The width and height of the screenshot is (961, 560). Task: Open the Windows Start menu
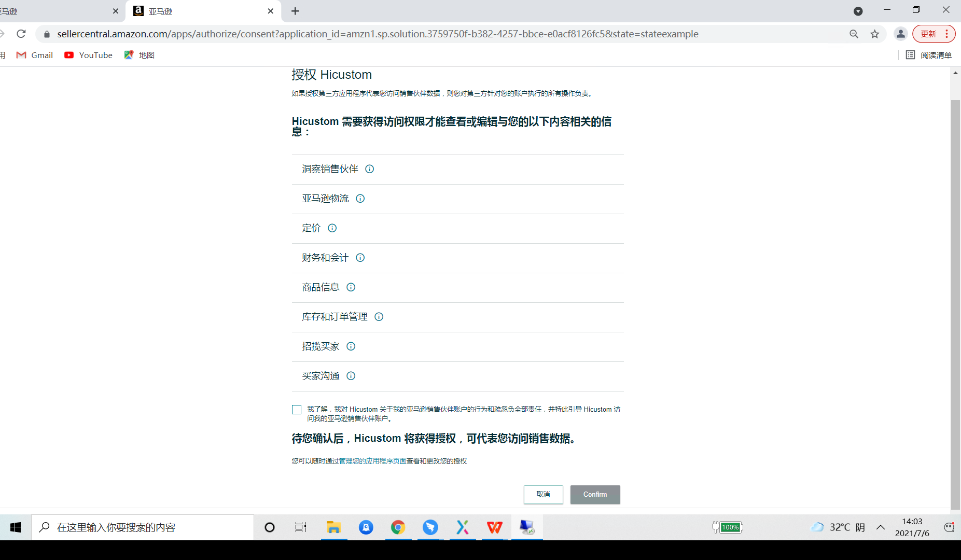click(x=16, y=527)
